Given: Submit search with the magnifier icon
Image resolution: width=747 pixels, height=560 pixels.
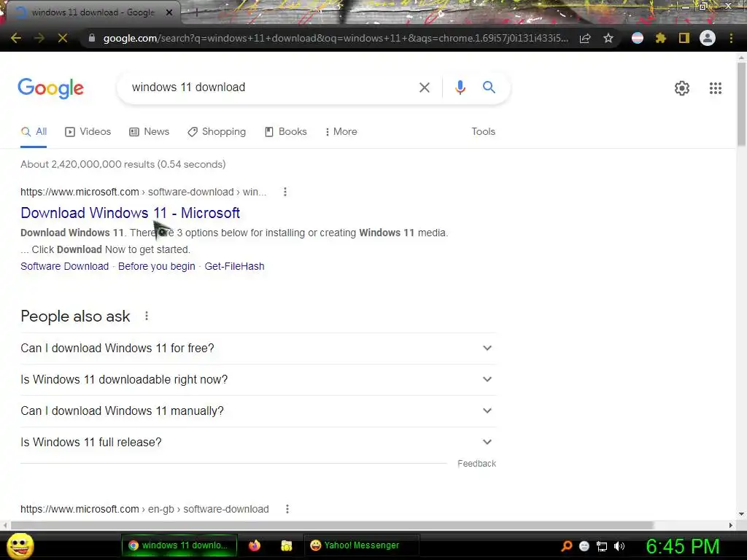Looking at the screenshot, I should click(x=489, y=87).
